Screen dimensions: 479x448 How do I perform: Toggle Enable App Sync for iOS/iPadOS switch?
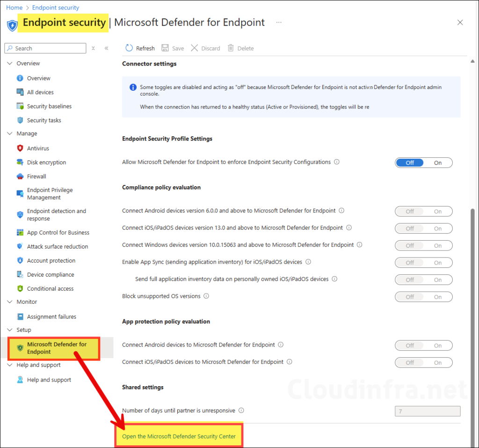pyautogui.click(x=423, y=263)
